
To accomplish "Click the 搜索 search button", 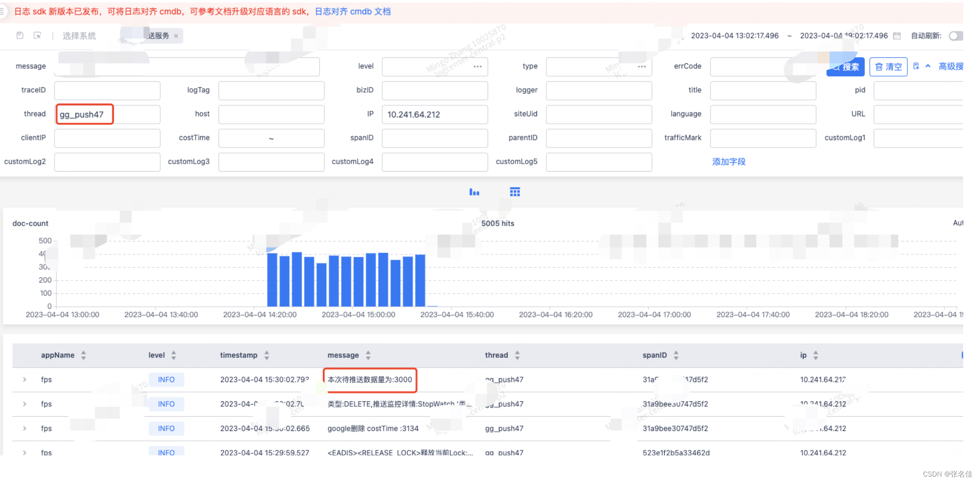I will [845, 67].
